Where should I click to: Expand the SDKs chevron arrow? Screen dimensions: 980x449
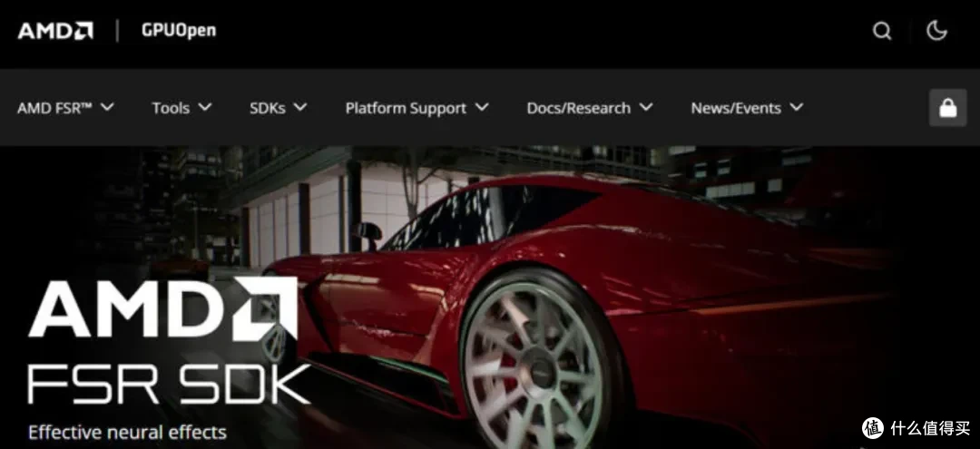pos(300,107)
